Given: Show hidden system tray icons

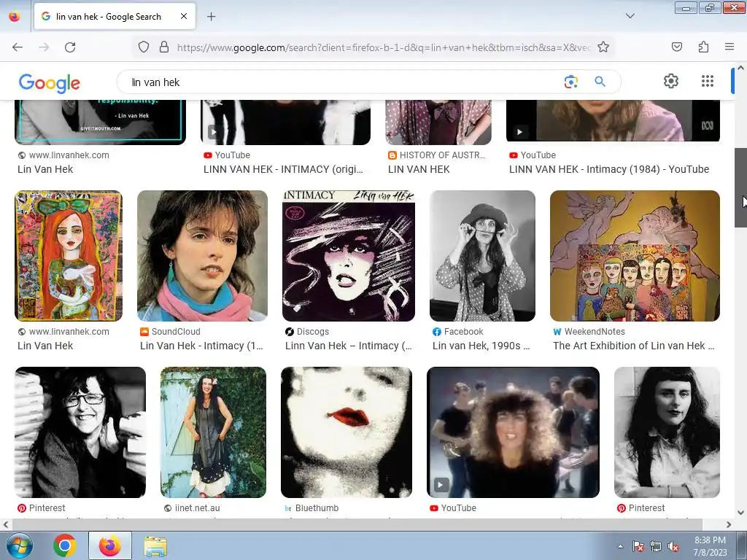Looking at the screenshot, I should (x=620, y=546).
